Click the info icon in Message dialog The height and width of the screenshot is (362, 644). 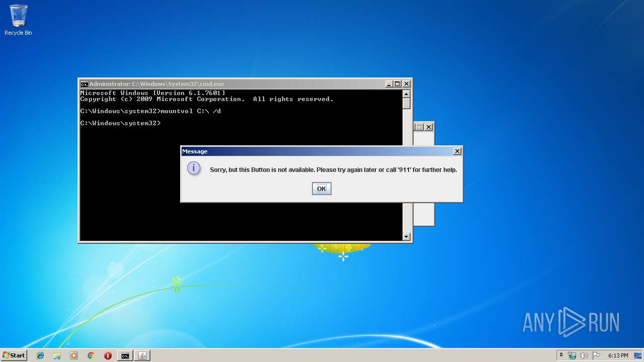click(x=194, y=168)
